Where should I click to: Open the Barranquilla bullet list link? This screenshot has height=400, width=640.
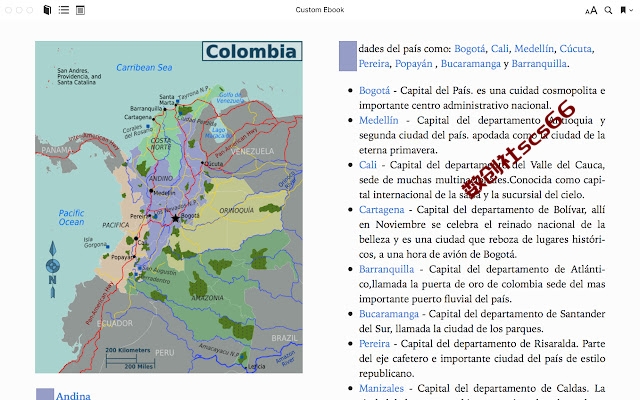tap(386, 269)
